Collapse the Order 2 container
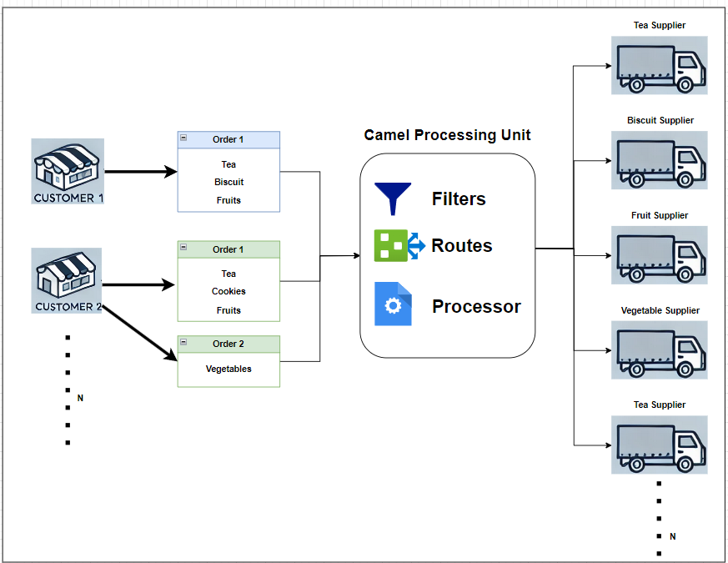728x563 pixels. (x=183, y=342)
